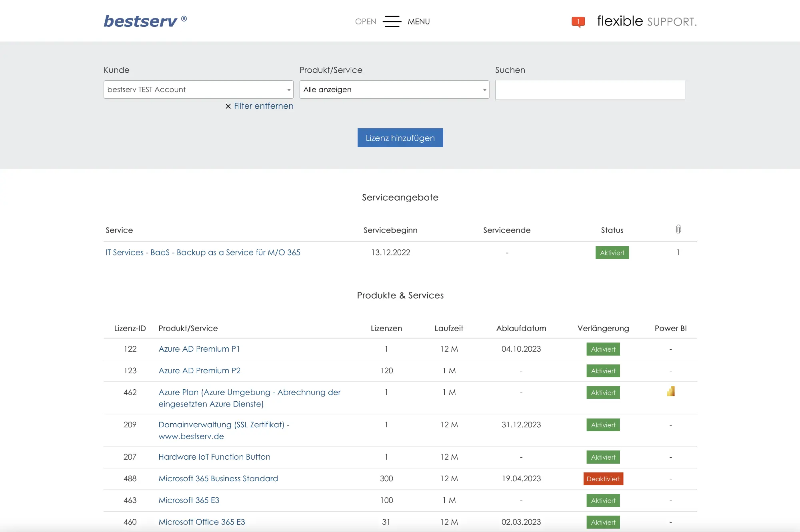Click Lizenz-ID 122 cell
This screenshot has width=800, height=532.
130,349
